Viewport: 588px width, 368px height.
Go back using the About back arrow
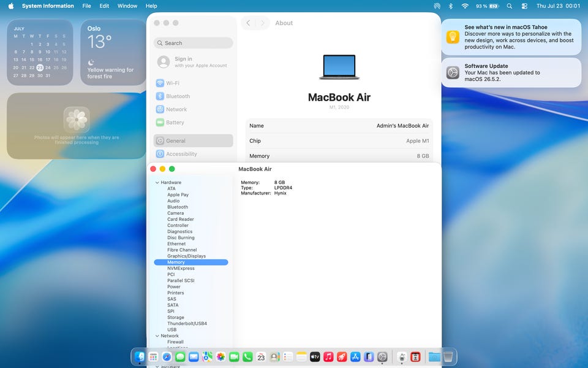click(248, 23)
